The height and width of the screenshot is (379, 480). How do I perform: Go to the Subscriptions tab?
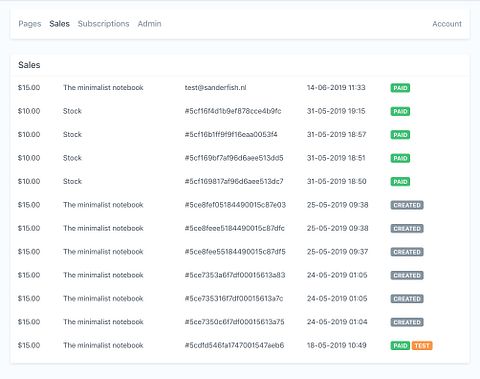point(103,24)
